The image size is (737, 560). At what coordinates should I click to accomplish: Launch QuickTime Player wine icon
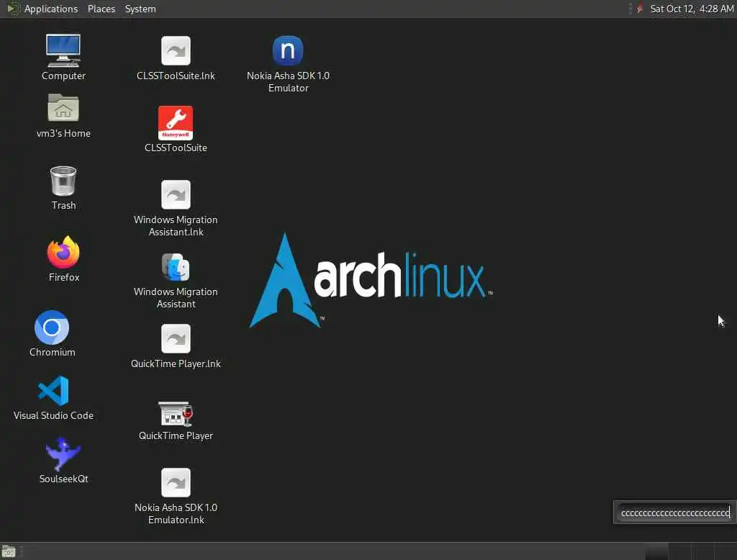tap(176, 413)
